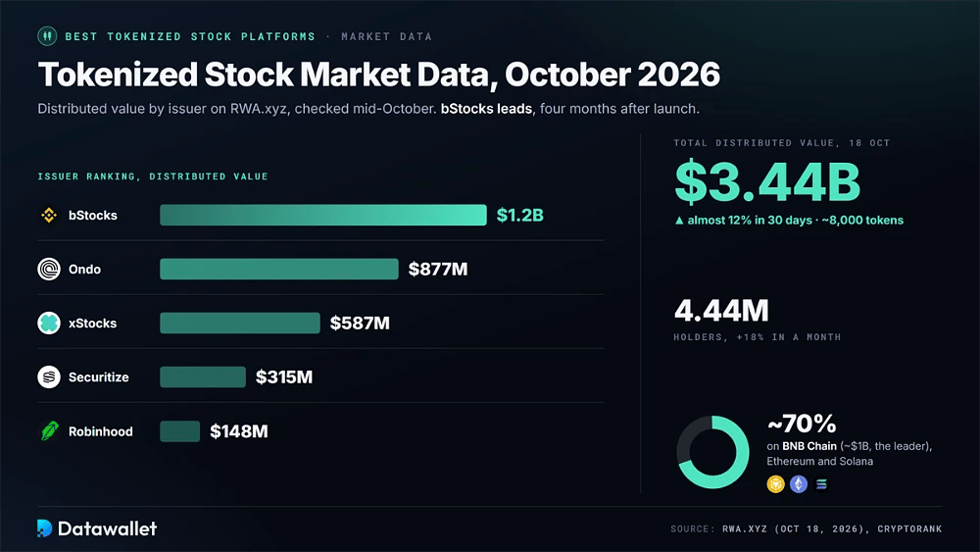The image size is (980, 552).
Task: Click 'CRYPTORANK' in the footer
Action: point(909,528)
